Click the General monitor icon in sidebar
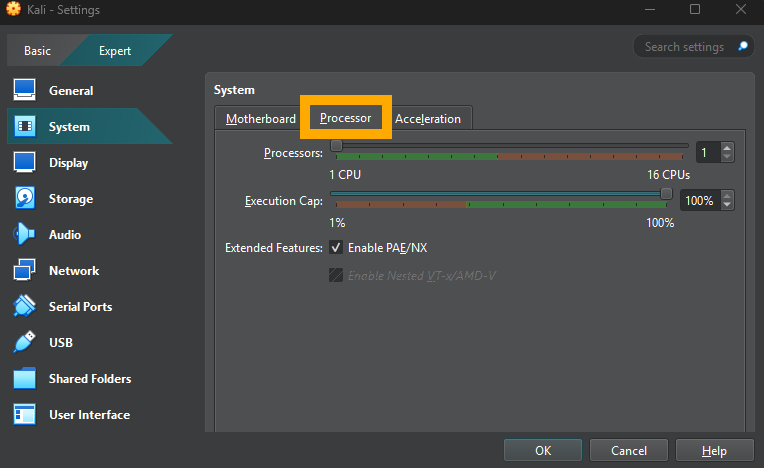Viewport: 764px width, 468px height. [x=24, y=90]
